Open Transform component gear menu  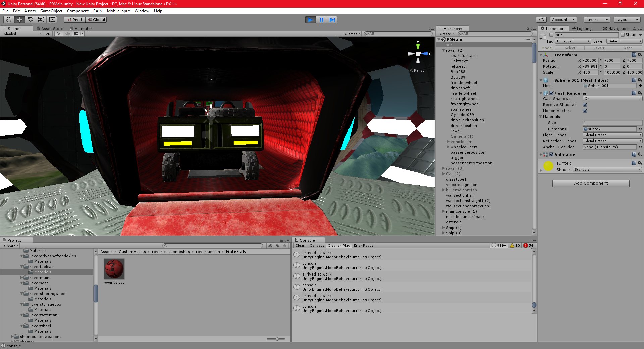(640, 55)
